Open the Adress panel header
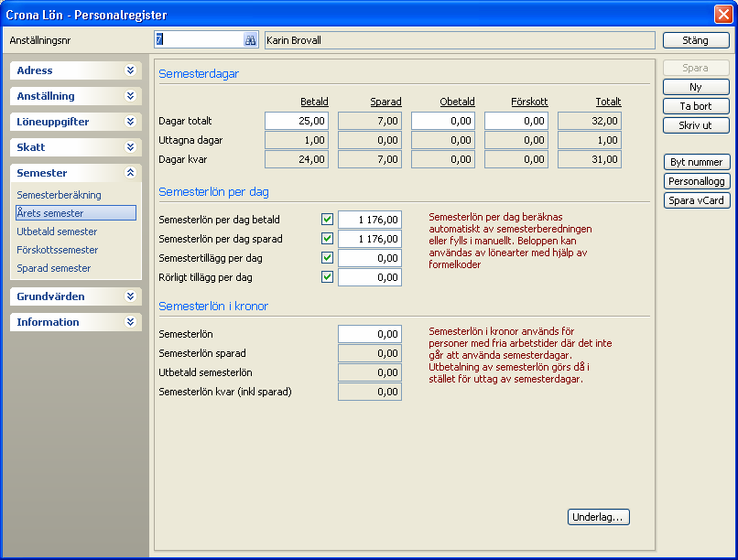 coord(76,70)
